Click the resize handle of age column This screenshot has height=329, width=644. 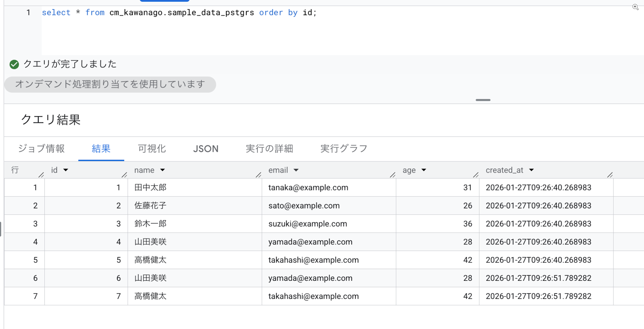(476, 175)
